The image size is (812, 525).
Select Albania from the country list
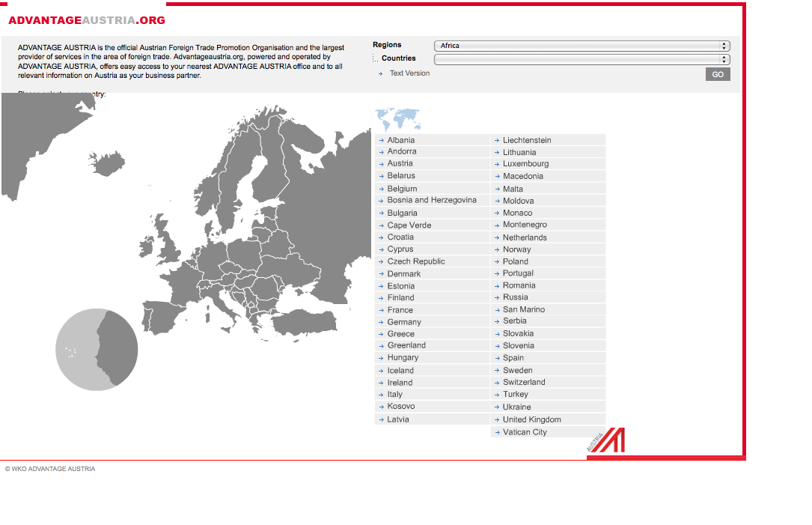point(401,140)
